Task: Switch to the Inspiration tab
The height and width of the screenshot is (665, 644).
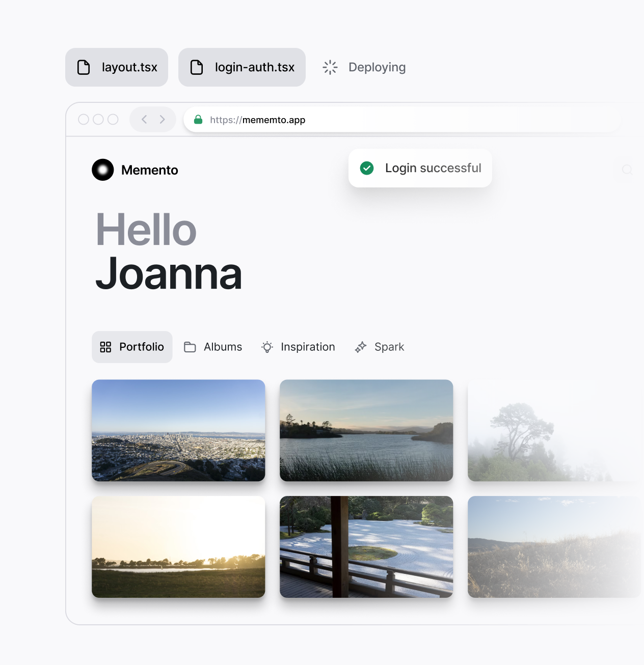Action: [298, 347]
